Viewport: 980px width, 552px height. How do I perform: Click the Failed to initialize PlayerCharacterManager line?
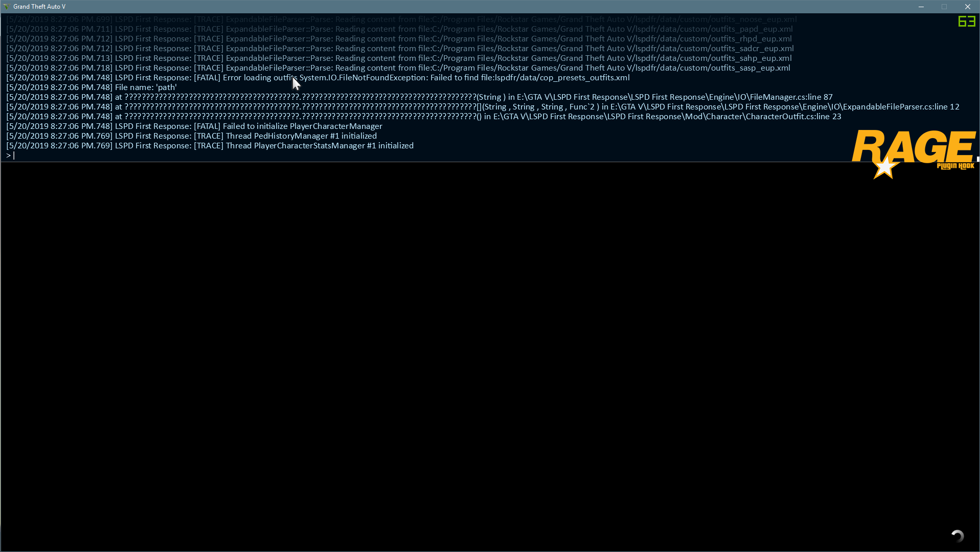tap(194, 126)
